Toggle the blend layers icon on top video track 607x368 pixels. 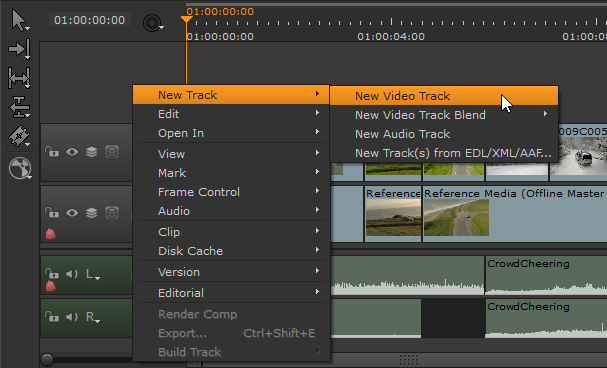[x=92, y=152]
